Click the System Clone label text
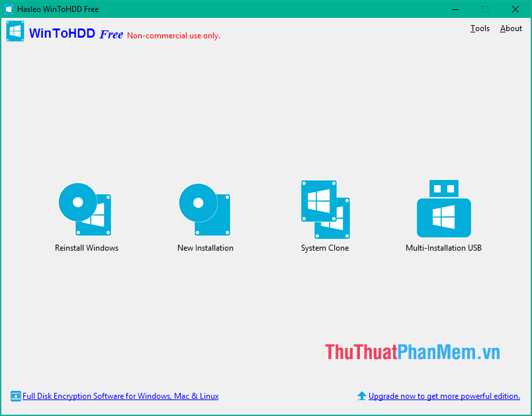Screen dimensions: 532x416 (324, 247)
